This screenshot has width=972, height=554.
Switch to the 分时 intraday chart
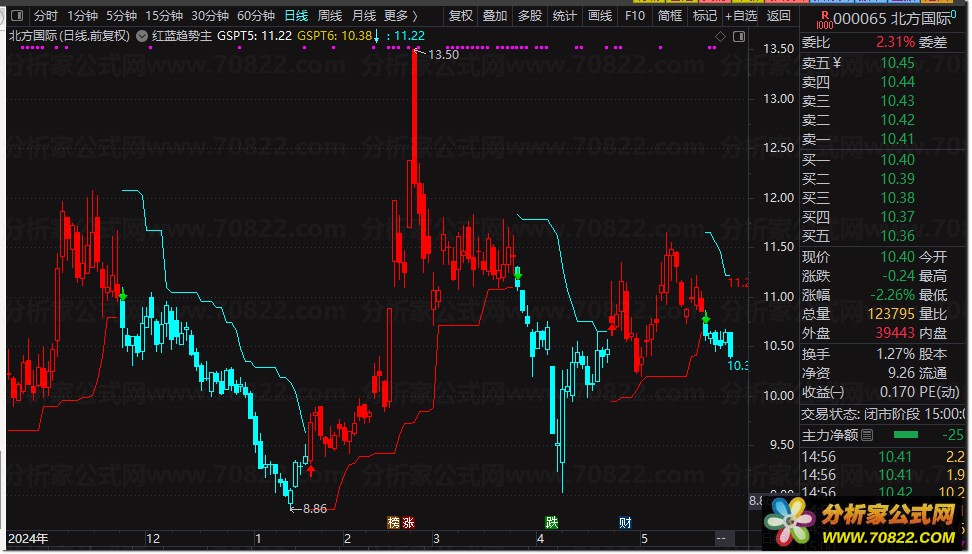coord(46,15)
